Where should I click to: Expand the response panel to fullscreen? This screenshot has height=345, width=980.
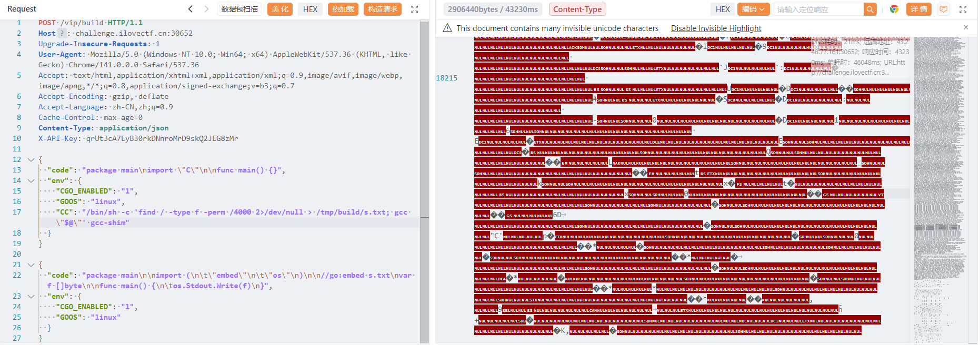[963, 9]
